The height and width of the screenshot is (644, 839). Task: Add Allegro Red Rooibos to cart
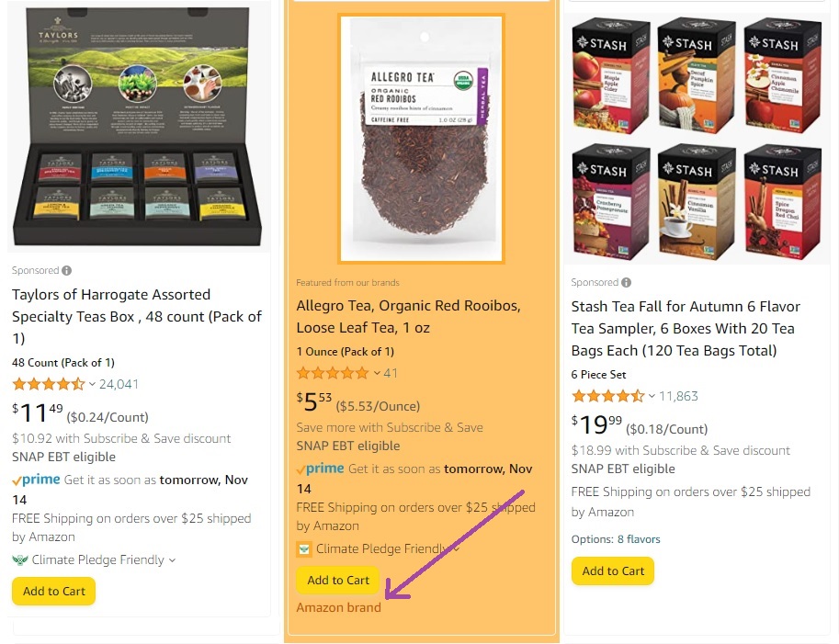click(x=338, y=580)
